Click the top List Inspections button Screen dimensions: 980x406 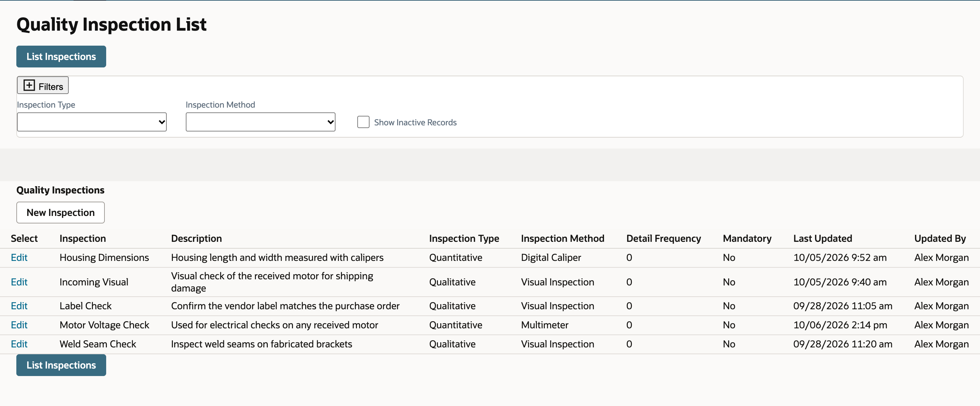[x=61, y=57]
